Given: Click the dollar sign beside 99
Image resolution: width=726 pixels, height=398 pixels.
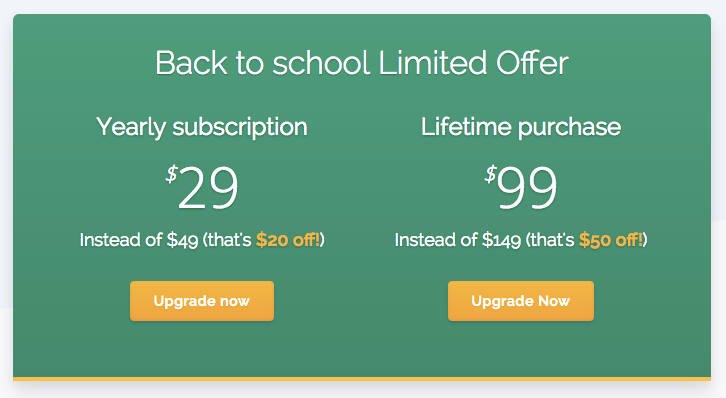Looking at the screenshot, I should pos(491,174).
